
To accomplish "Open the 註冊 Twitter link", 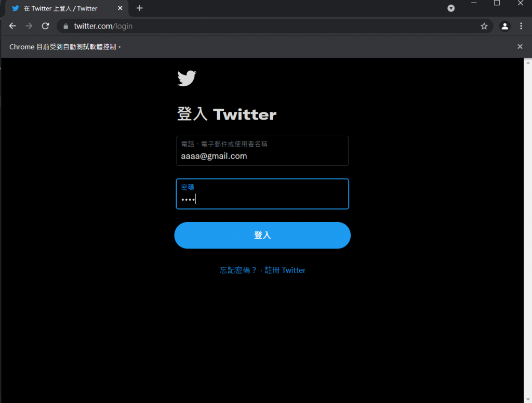I will click(285, 270).
